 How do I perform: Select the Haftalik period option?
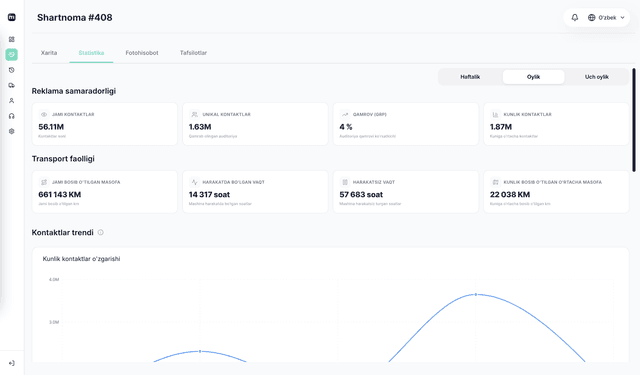point(470,77)
